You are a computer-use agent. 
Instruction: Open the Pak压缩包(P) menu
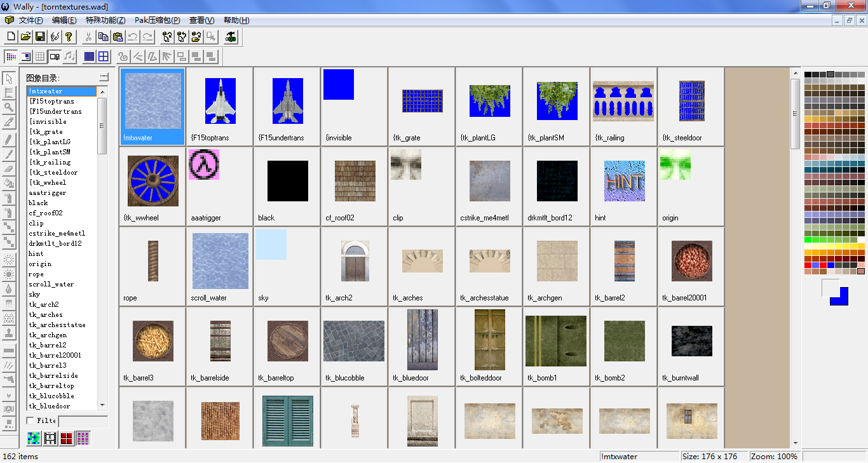pos(157,20)
